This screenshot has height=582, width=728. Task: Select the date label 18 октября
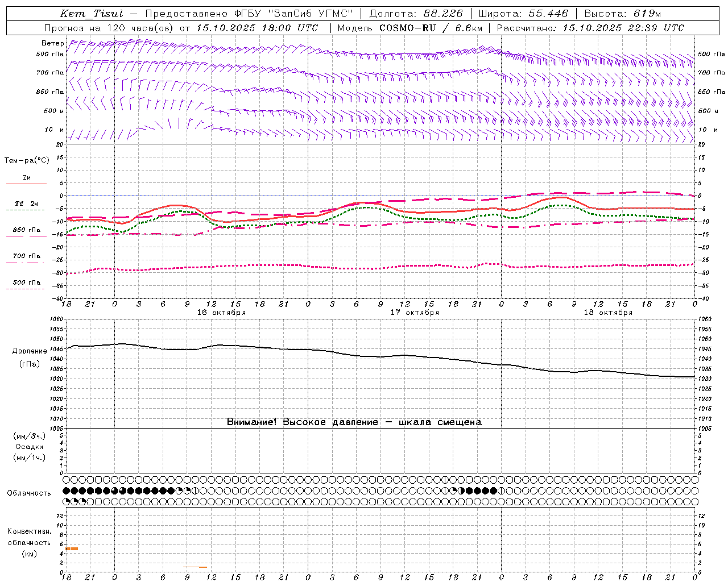pos(608,313)
